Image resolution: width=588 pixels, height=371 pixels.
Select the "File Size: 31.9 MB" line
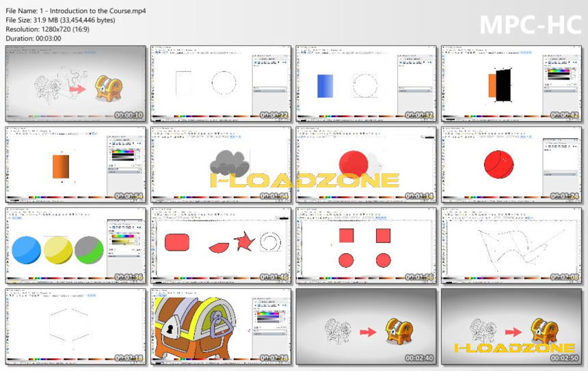[60, 20]
